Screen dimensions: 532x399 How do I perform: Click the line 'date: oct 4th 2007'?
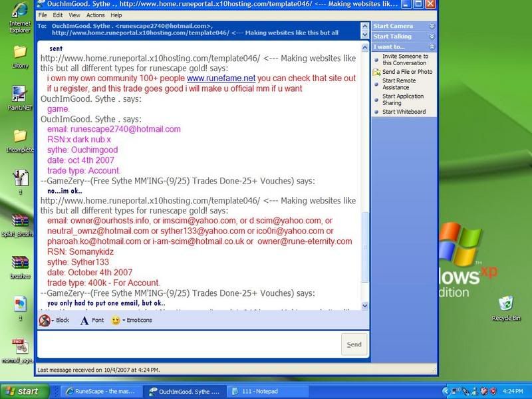click(80, 160)
